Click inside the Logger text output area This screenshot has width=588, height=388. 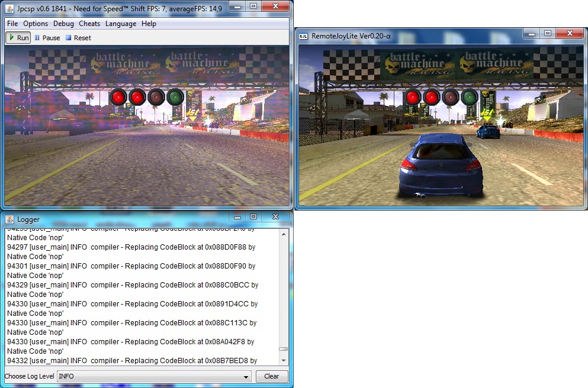[142, 296]
